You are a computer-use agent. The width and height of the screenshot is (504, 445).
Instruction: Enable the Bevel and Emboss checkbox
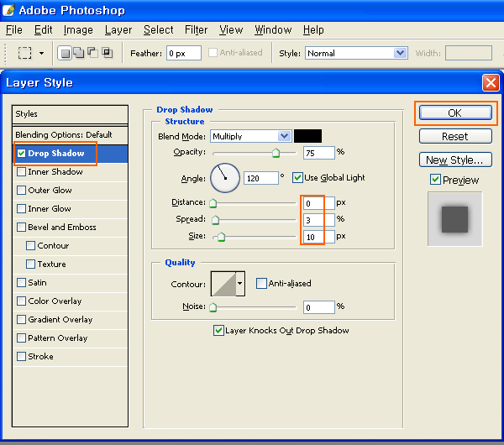pos(21,228)
